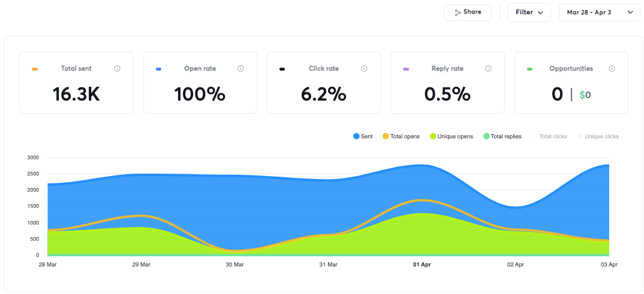Image resolution: width=644 pixels, height=294 pixels.
Task: Click the info icon on Total sent card
Action: pos(117,69)
